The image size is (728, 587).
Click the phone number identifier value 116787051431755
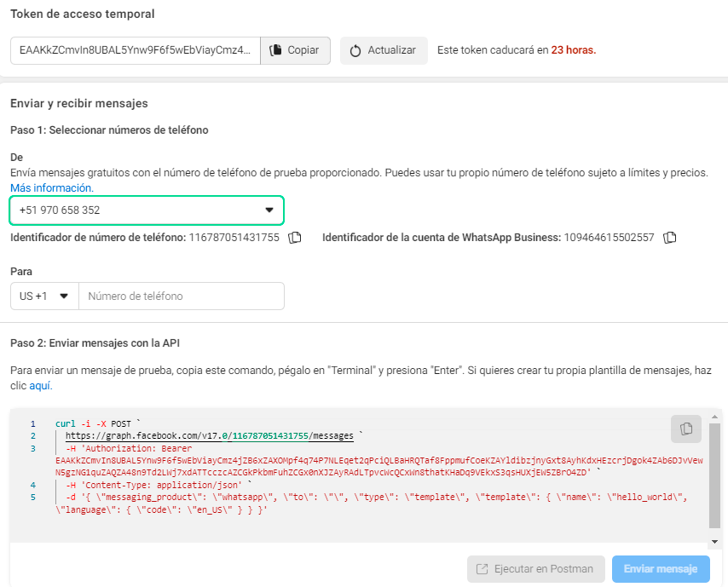233,237
